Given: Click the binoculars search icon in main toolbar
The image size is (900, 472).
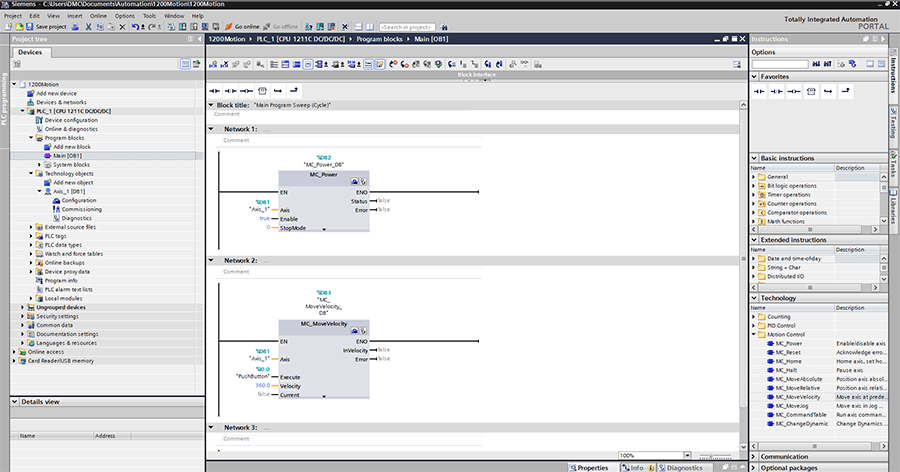Looking at the screenshot, I should [x=444, y=26].
